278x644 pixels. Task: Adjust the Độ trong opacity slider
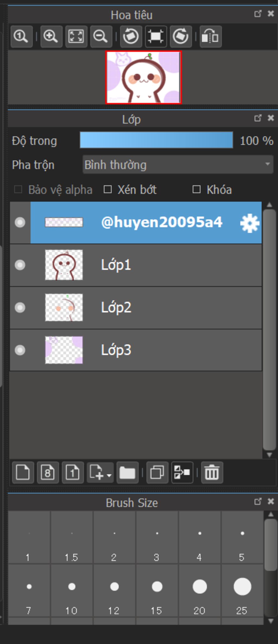pos(156,140)
